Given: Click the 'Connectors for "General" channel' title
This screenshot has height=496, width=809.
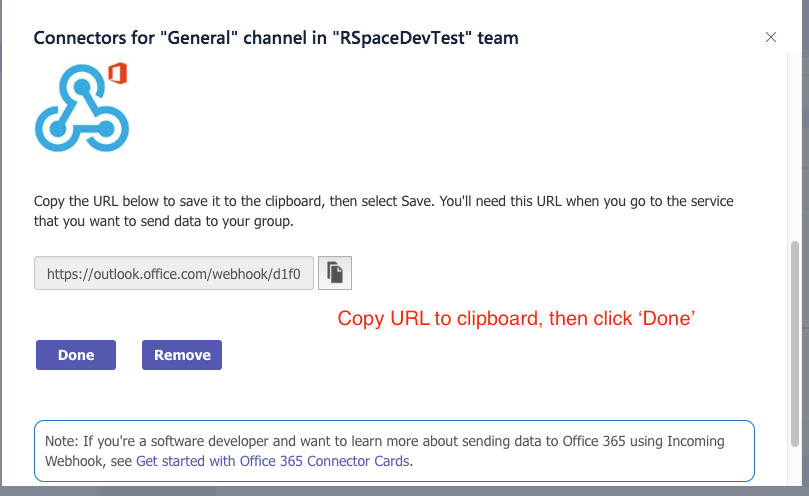Looking at the screenshot, I should (x=276, y=38).
